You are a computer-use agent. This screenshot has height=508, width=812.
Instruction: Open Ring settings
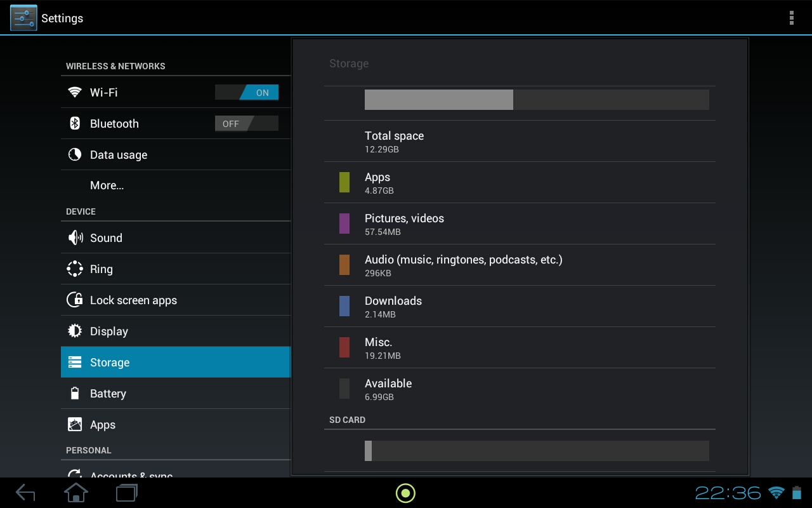(x=176, y=269)
